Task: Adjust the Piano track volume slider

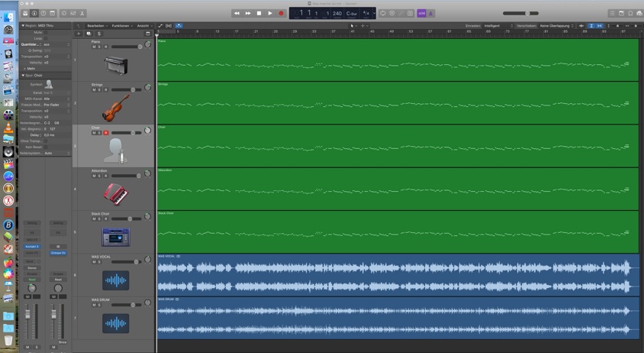Action: click(127, 47)
